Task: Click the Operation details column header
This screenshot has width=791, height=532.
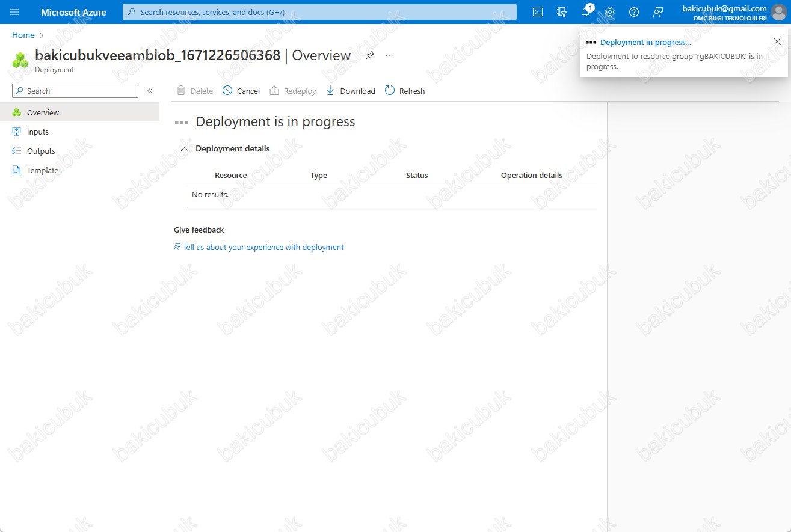Action: tap(532, 176)
